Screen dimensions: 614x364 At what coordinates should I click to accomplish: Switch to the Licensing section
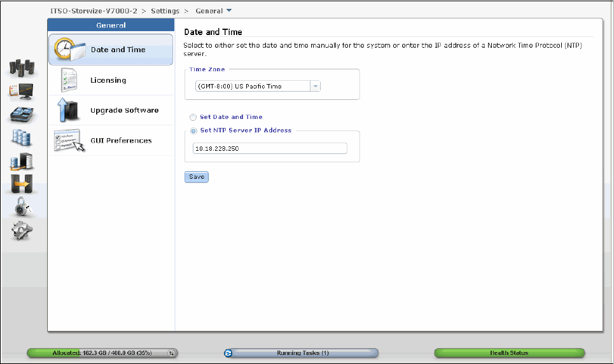tap(108, 80)
